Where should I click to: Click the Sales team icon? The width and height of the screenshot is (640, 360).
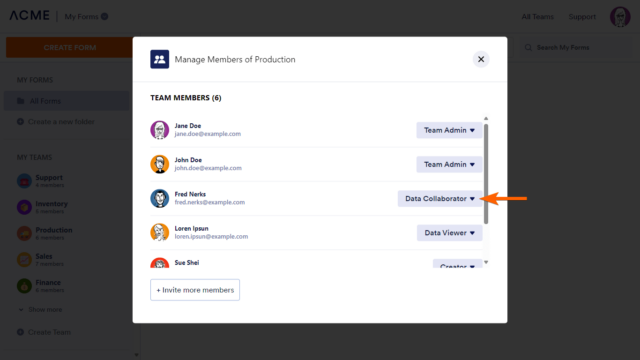[x=24, y=260]
